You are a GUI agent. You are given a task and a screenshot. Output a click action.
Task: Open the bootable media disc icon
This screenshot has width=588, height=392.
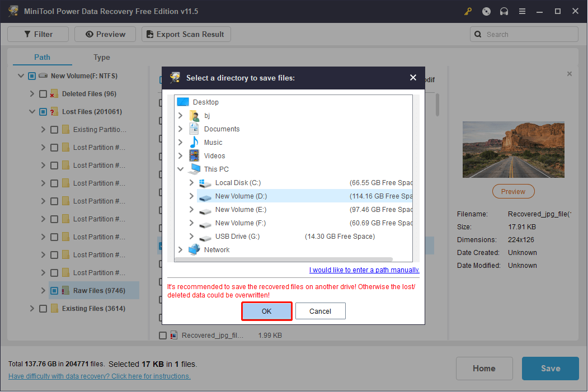pos(486,11)
